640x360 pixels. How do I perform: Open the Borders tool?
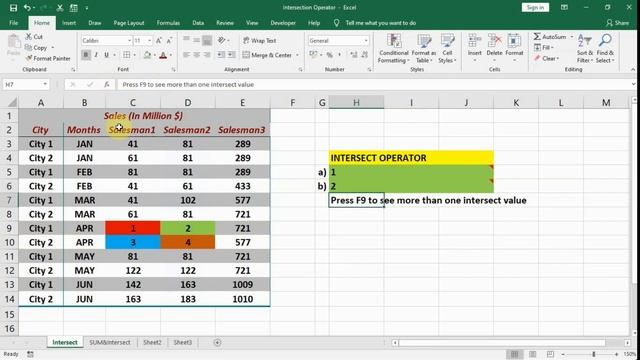127,55
